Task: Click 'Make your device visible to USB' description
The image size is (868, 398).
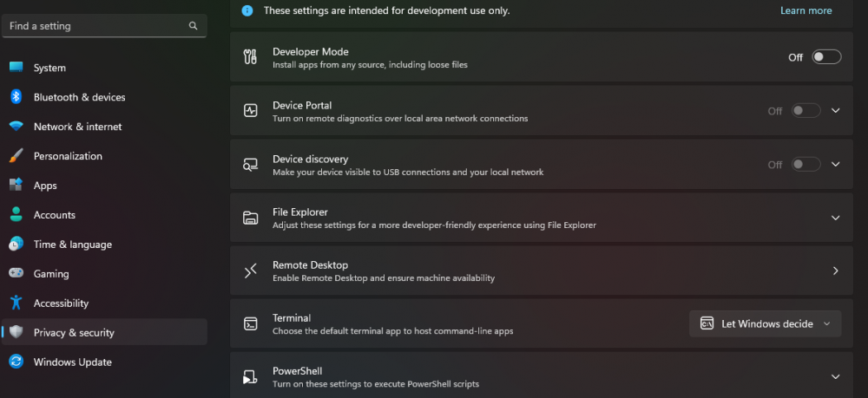Action: click(x=407, y=172)
